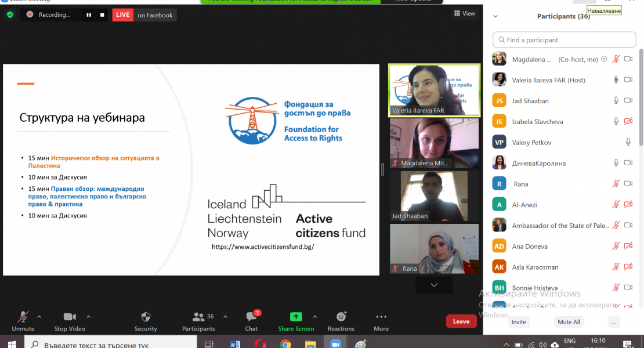The height and width of the screenshot is (348, 644).
Task: Expand share screen options arrow
Action: tap(315, 317)
